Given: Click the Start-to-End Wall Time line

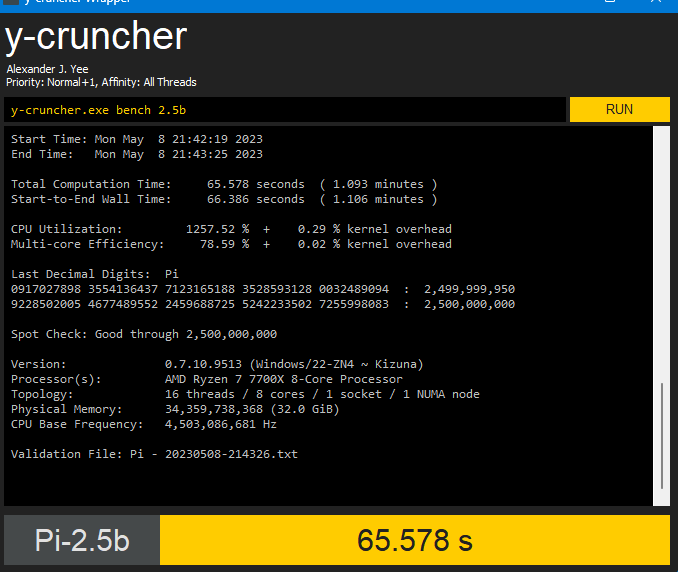Looking at the screenshot, I should click(224, 199).
